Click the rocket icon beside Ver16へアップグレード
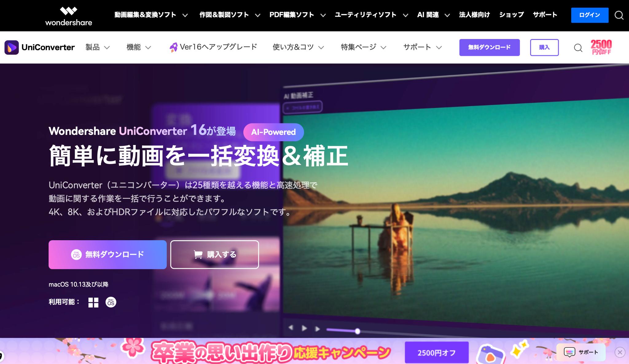 174,47
